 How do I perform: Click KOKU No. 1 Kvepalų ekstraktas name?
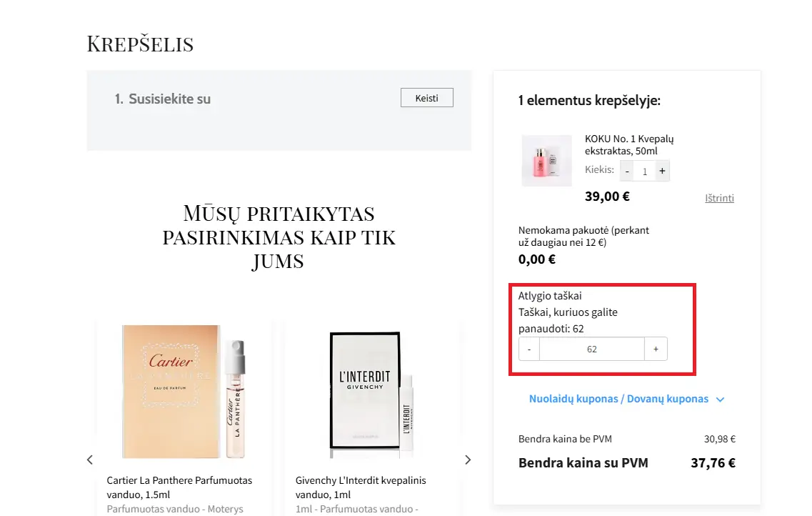(629, 144)
